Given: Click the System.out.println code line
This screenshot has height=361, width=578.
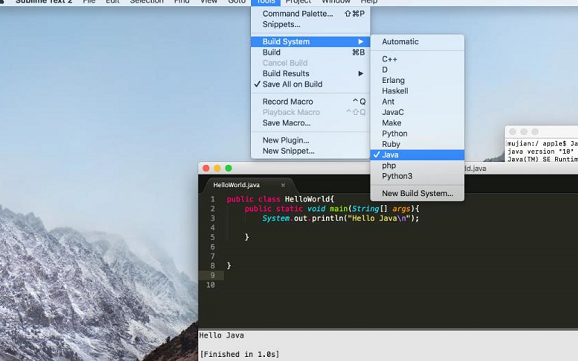Looking at the screenshot, I should click(341, 218).
